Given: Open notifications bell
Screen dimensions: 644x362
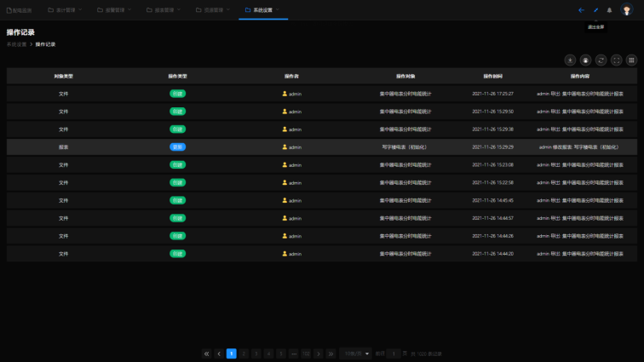Looking at the screenshot, I should [x=610, y=10].
